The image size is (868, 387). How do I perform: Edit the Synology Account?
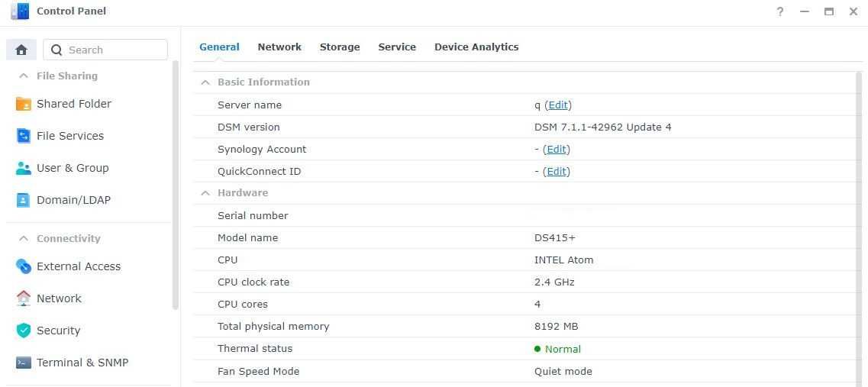(557, 149)
